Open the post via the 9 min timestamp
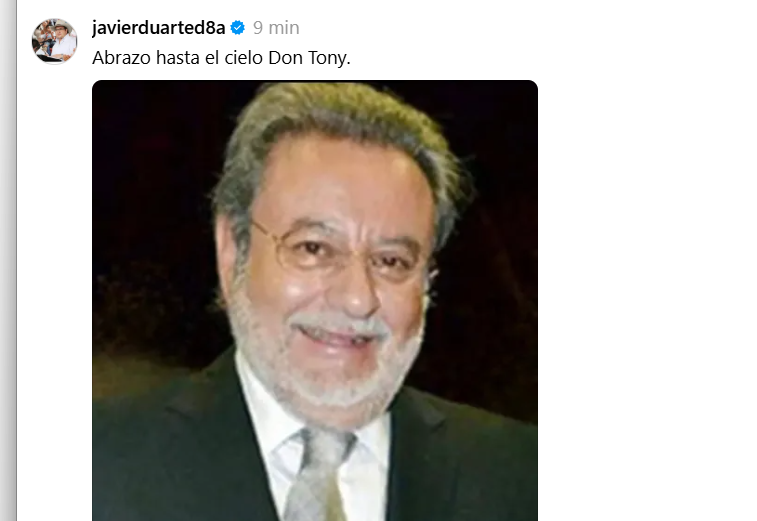 276,28
